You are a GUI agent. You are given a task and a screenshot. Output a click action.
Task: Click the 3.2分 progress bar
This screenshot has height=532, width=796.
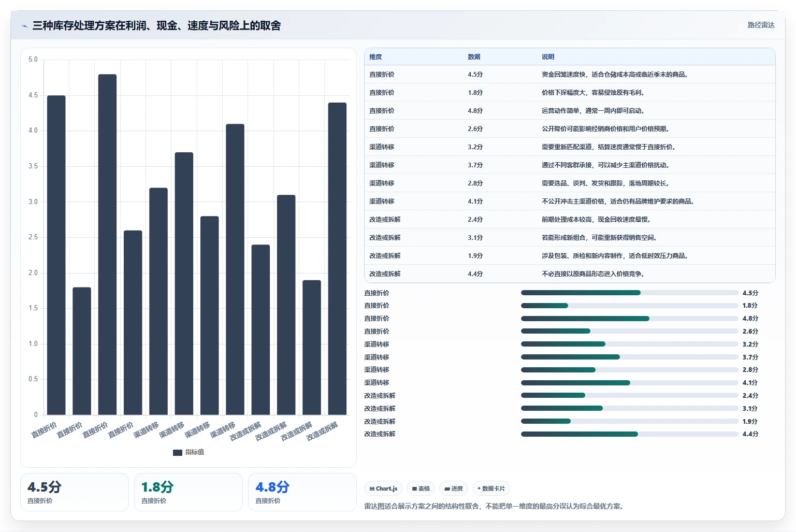(x=629, y=344)
